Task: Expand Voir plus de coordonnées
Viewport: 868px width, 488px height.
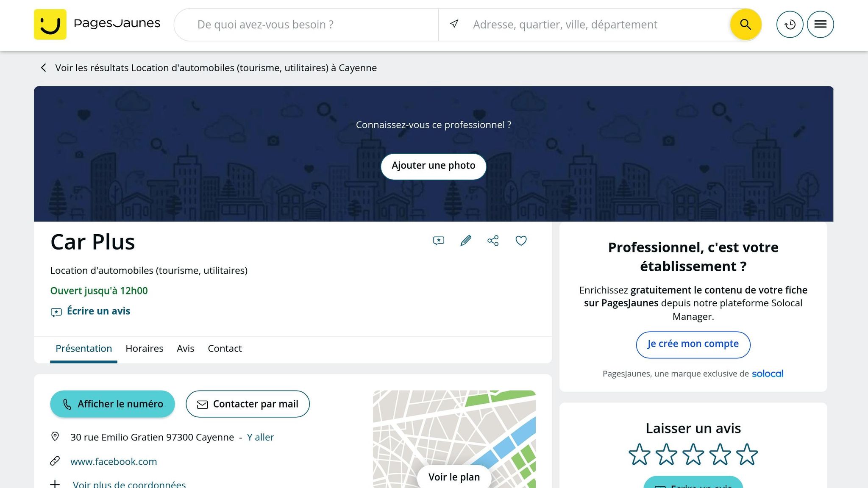Action: coord(129,484)
